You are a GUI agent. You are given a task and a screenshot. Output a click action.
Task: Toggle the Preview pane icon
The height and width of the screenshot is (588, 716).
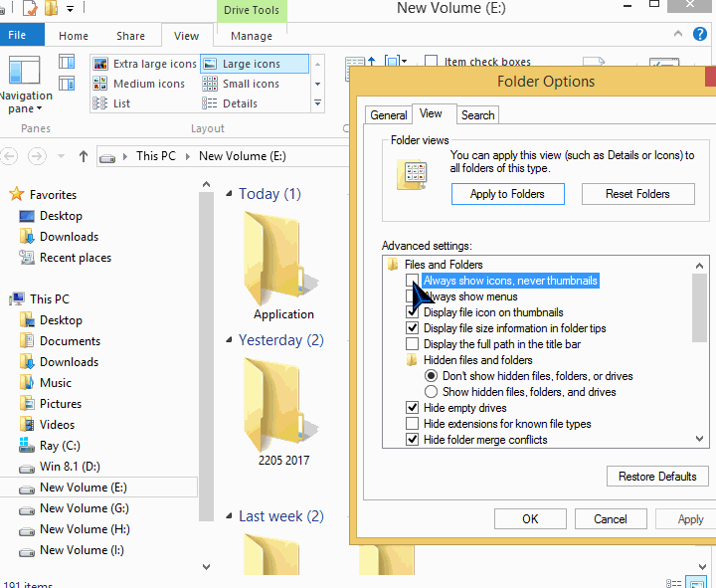pos(67,62)
